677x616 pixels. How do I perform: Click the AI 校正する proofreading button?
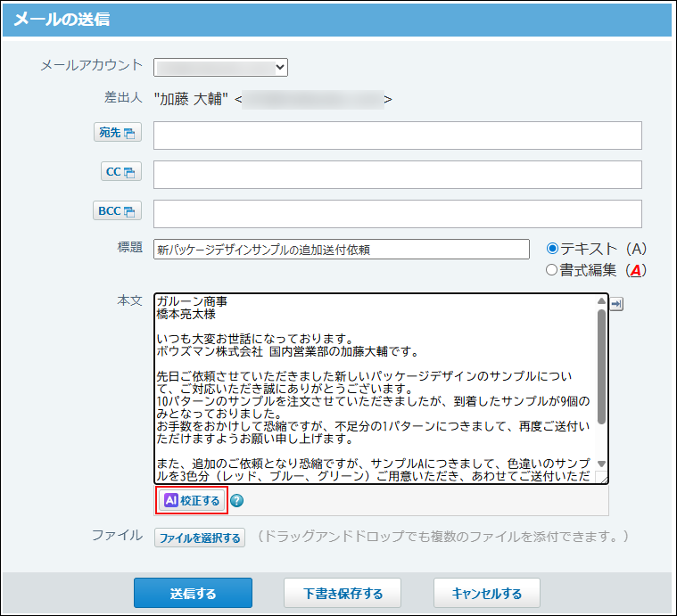[192, 500]
